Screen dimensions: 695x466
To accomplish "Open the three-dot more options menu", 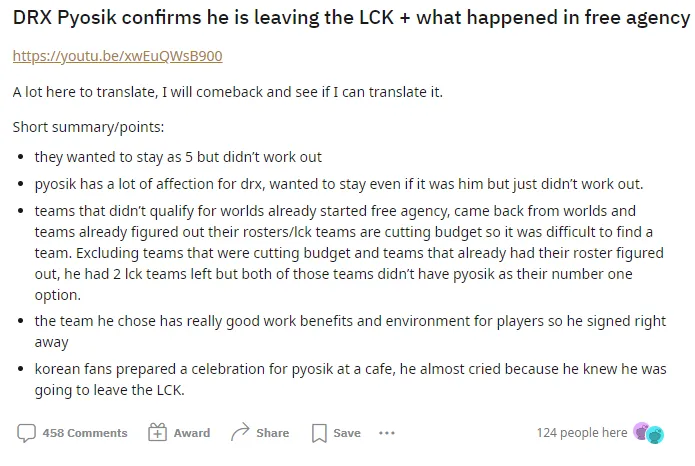I will (387, 433).
